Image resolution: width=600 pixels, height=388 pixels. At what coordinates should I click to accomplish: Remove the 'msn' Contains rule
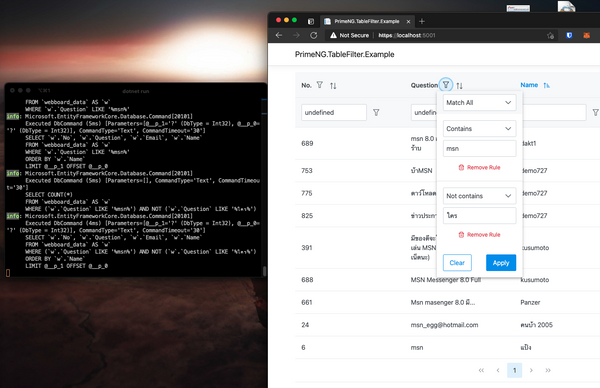[479, 168]
